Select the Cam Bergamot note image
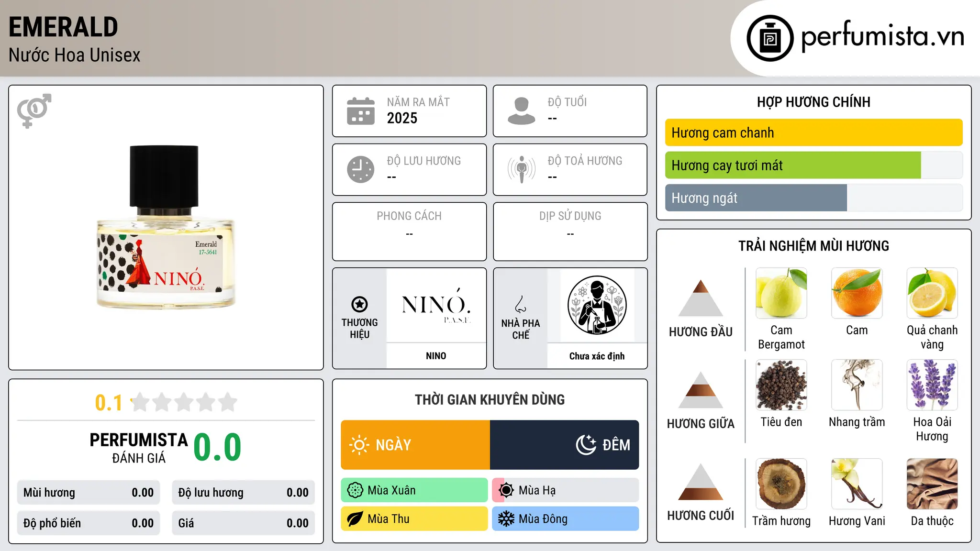Viewport: 980px width, 551px height. pos(781,293)
